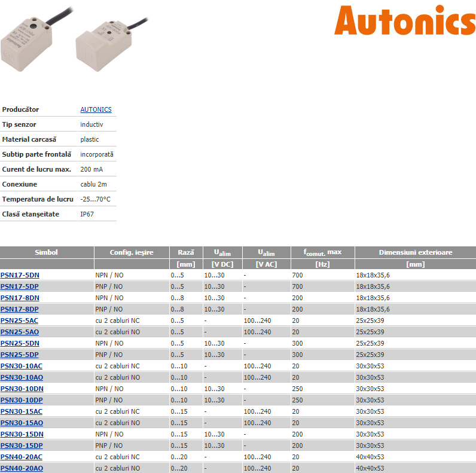Click '10...30' in PSN30-15DN row
476x473 pixels.
[x=214, y=435]
